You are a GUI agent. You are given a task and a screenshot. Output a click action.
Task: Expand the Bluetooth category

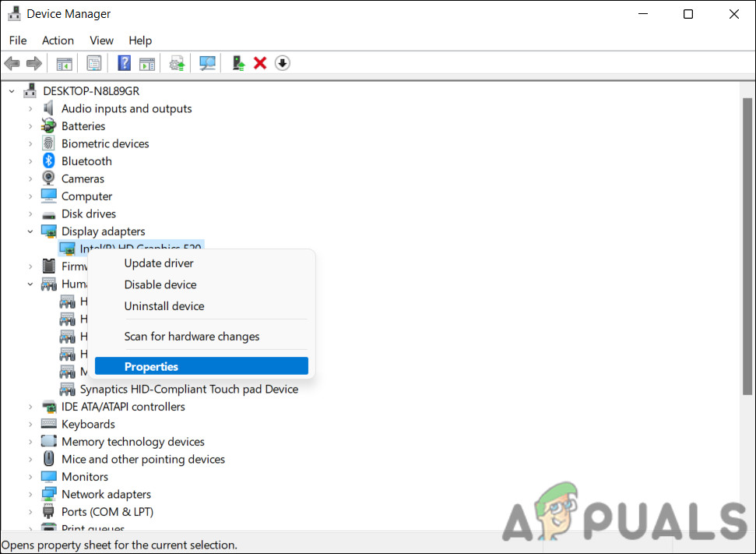(x=30, y=161)
